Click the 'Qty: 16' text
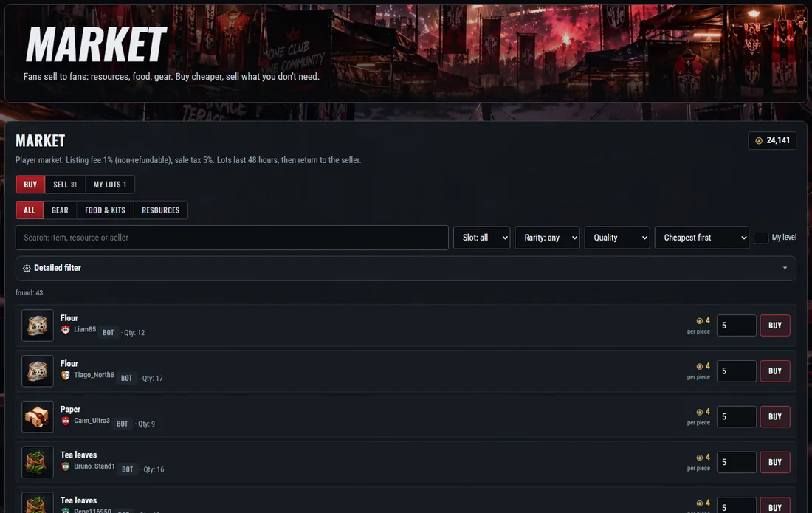Image resolution: width=812 pixels, height=513 pixels. [x=154, y=469]
